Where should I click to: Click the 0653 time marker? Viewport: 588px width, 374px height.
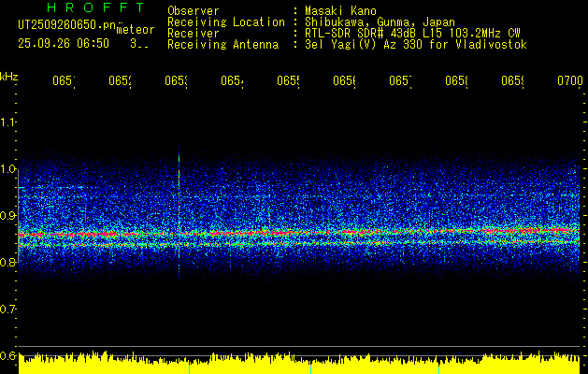click(177, 80)
